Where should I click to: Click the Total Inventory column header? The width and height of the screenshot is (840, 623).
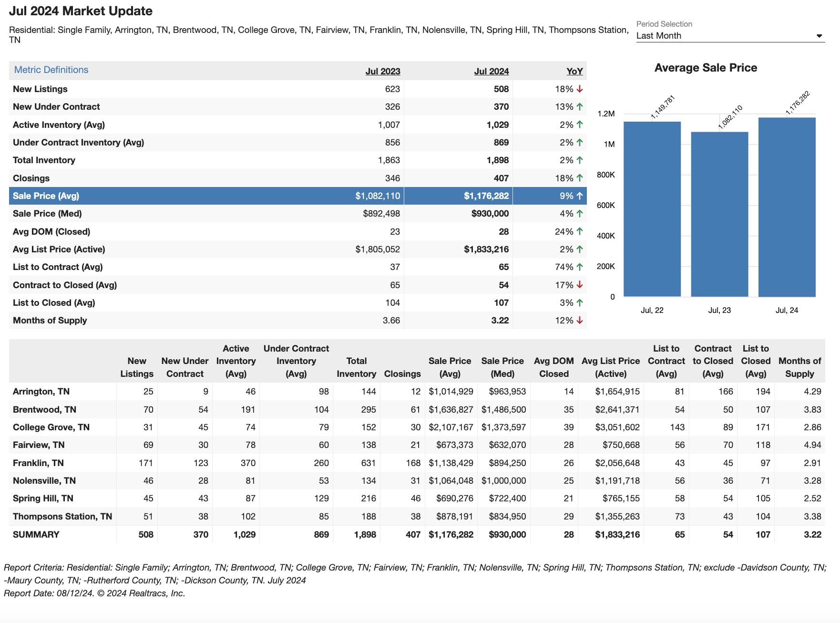357,367
